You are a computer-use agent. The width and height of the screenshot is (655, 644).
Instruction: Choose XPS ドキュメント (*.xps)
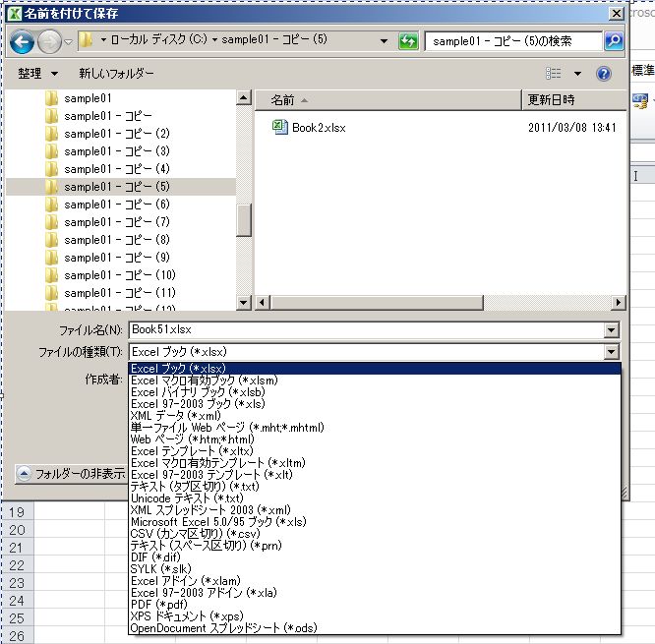[375, 616]
